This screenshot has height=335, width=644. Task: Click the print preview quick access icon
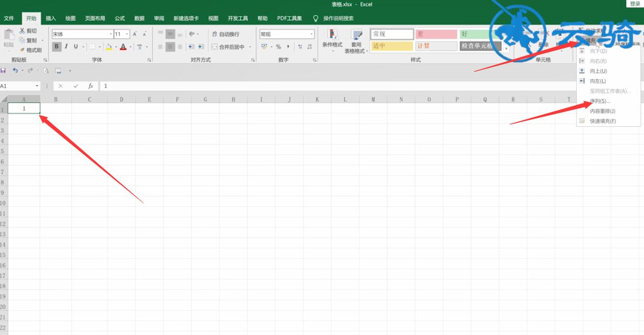[46, 71]
